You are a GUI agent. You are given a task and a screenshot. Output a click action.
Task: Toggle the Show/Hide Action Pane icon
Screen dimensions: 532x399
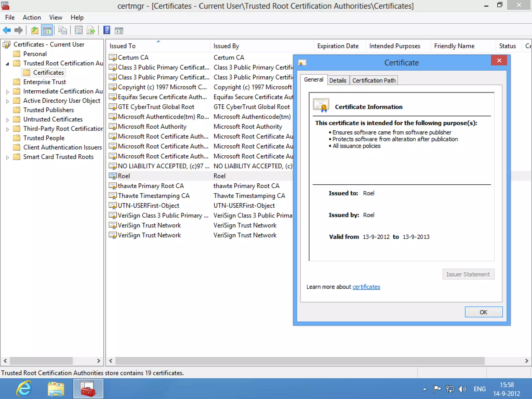click(119, 30)
